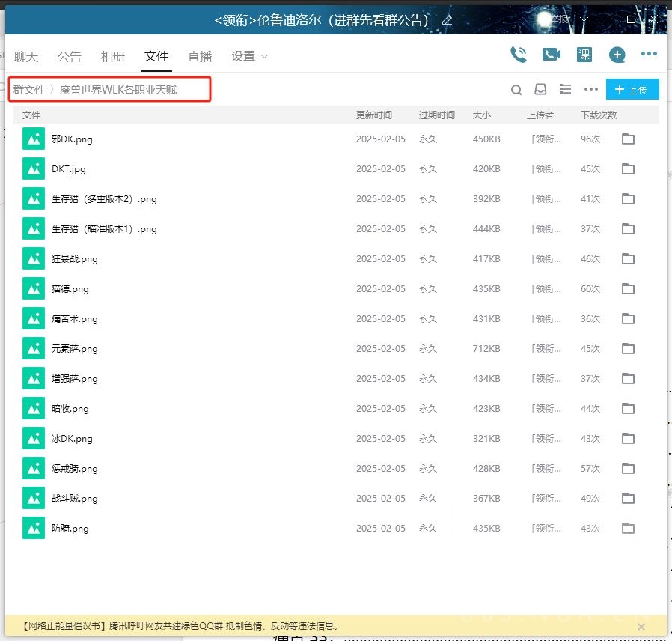Open the file transfer inbox icon

pyautogui.click(x=540, y=89)
